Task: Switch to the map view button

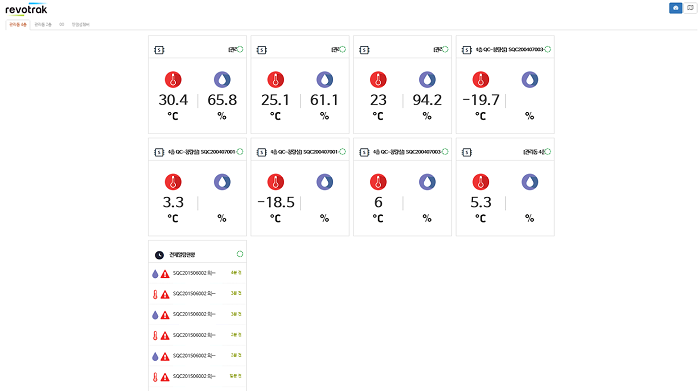Action: coord(690,8)
